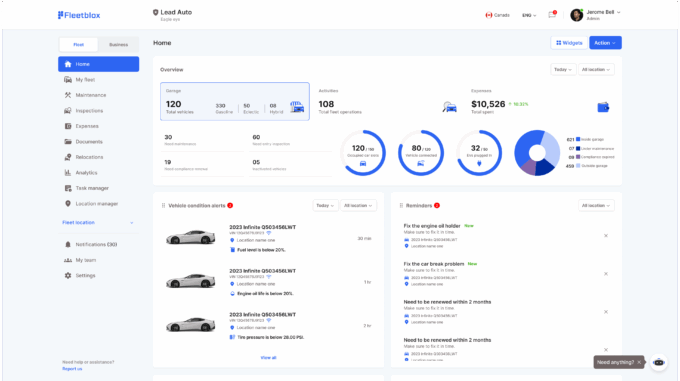Image resolution: width=680 pixels, height=381 pixels.
Task: Close the Need anything? chat tooltip
Action: click(x=639, y=362)
